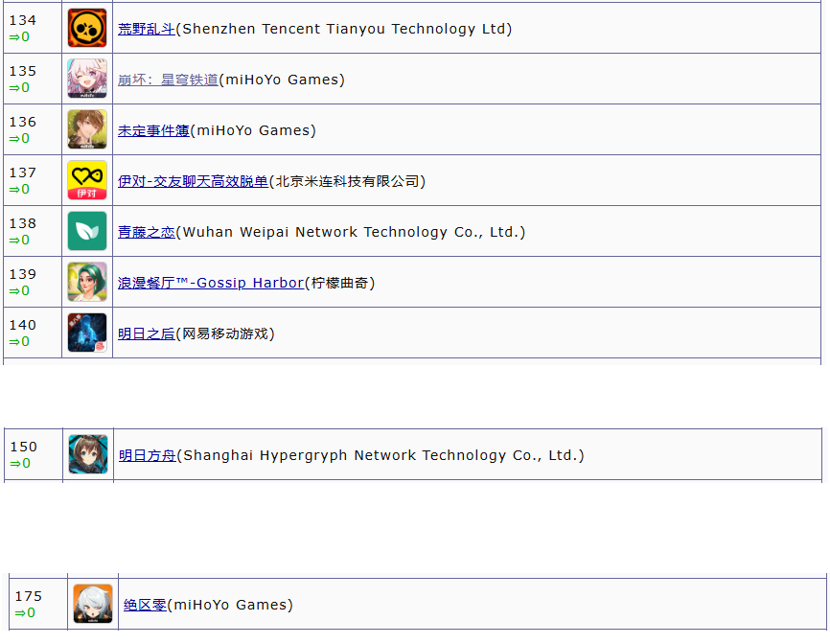This screenshot has height=644, width=830.
Task: Click miHoYo Games text beside 未定事件簿
Action: (253, 130)
